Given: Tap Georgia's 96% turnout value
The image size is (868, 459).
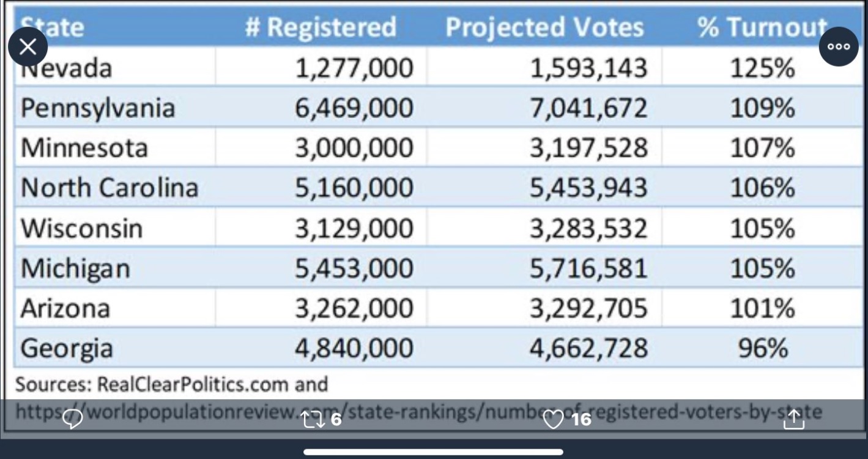Looking at the screenshot, I should (x=762, y=348).
